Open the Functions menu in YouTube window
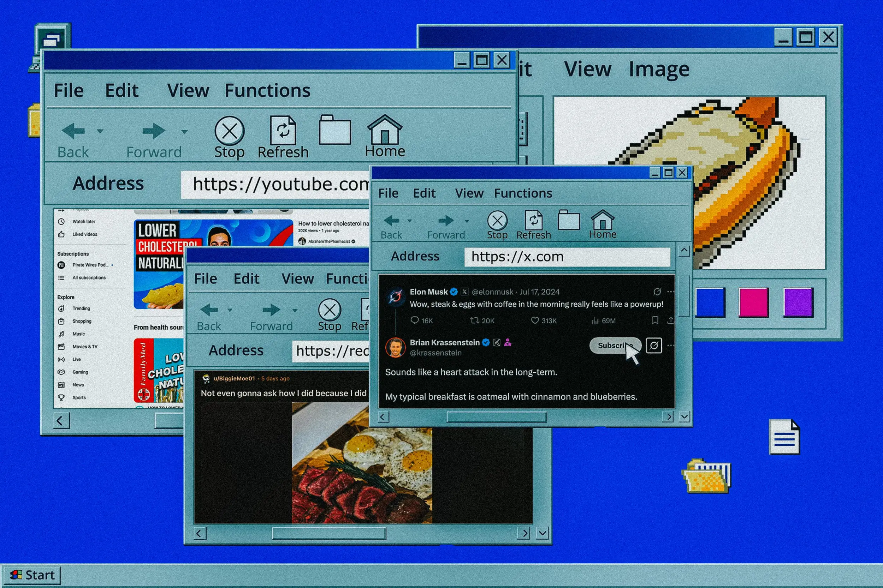Image resolution: width=883 pixels, height=588 pixels. click(267, 91)
